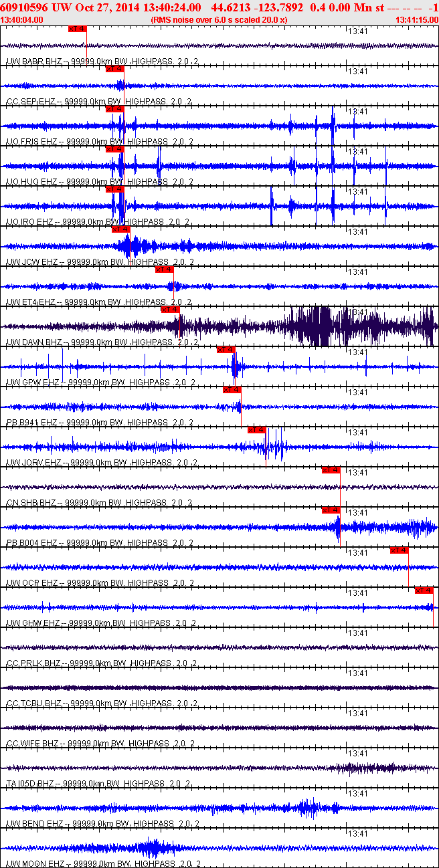
Task: Click the 13:41 tick label on the BABR trace
Action: click(359, 31)
